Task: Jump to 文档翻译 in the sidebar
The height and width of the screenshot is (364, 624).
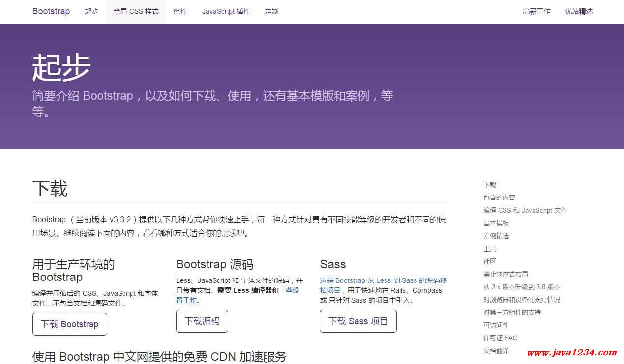Action: tap(496, 351)
